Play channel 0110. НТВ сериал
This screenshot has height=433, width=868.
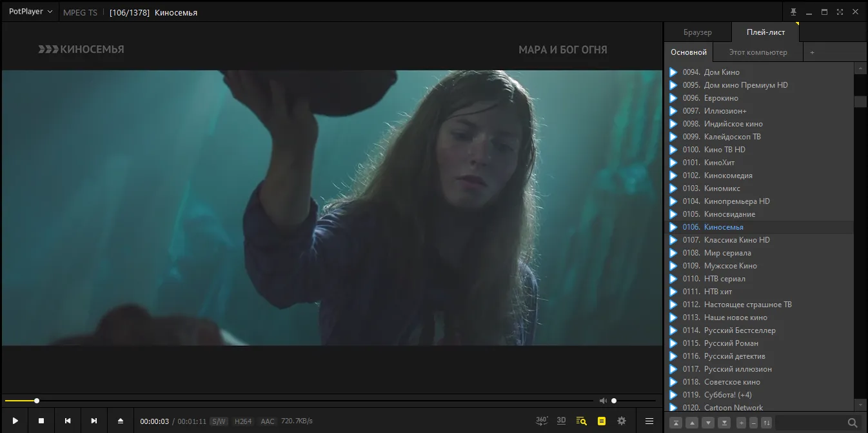point(758,279)
